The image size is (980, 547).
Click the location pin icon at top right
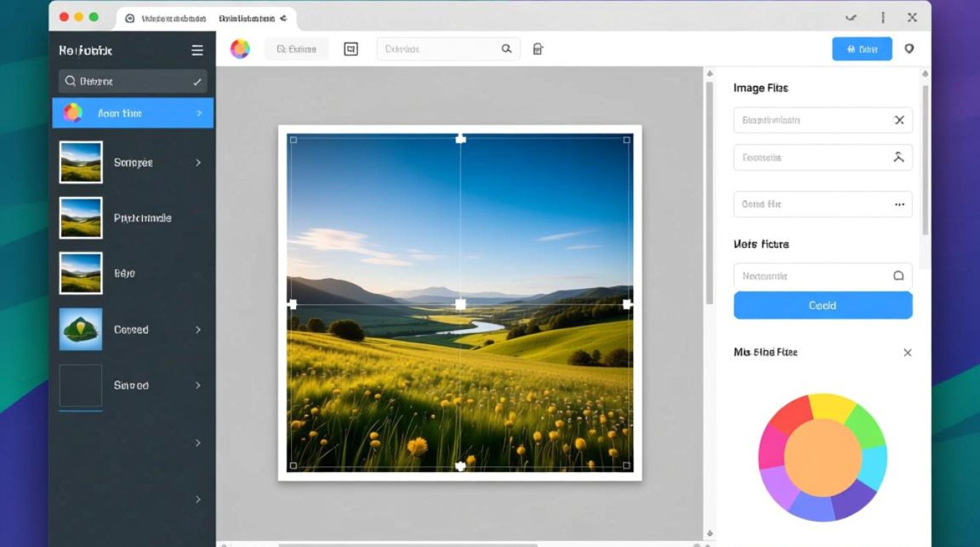pyautogui.click(x=909, y=49)
